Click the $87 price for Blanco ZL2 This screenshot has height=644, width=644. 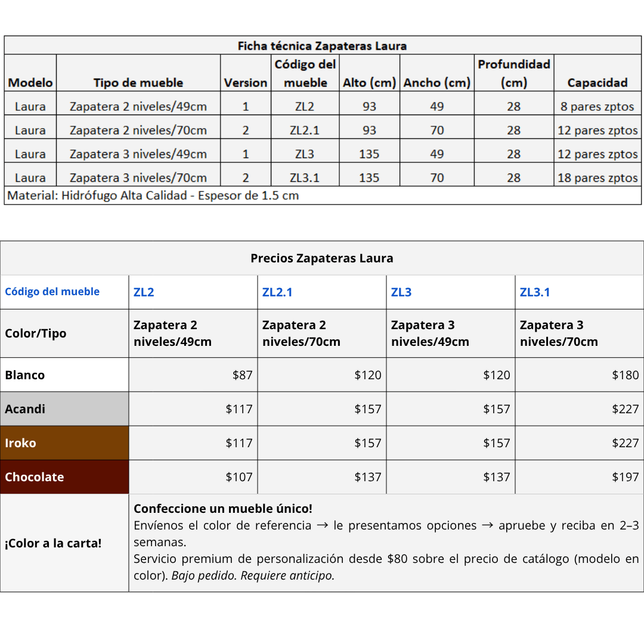(242, 375)
